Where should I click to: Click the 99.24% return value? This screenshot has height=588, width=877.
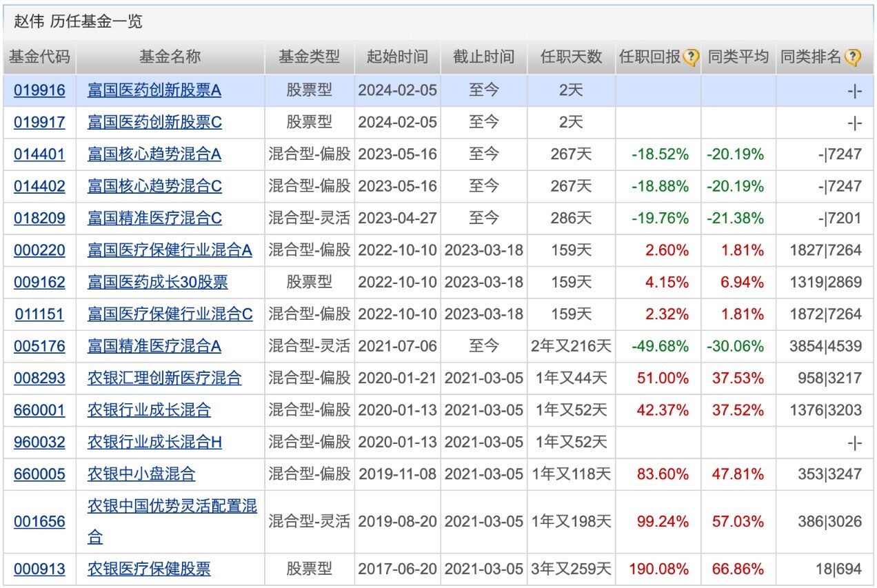[x=663, y=522]
